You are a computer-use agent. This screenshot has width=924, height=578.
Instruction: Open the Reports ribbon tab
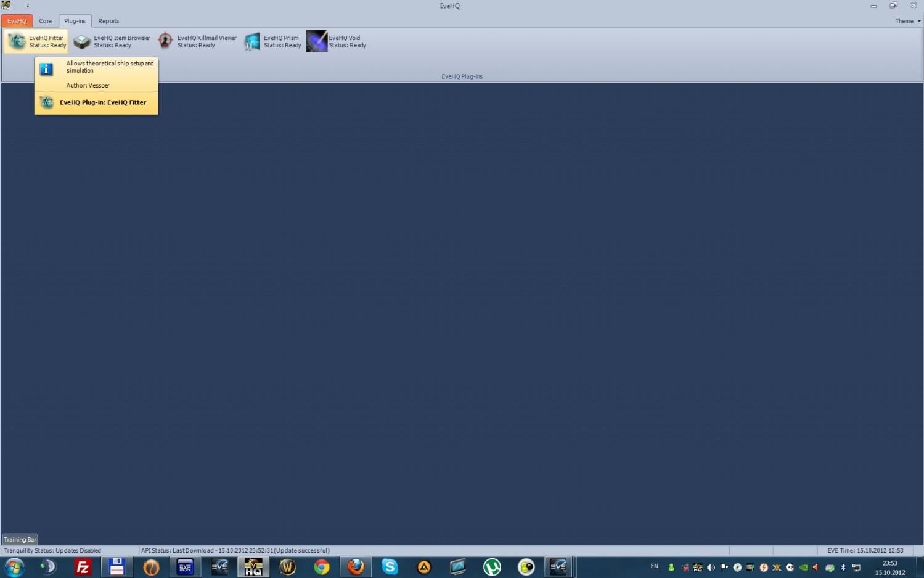click(x=108, y=21)
